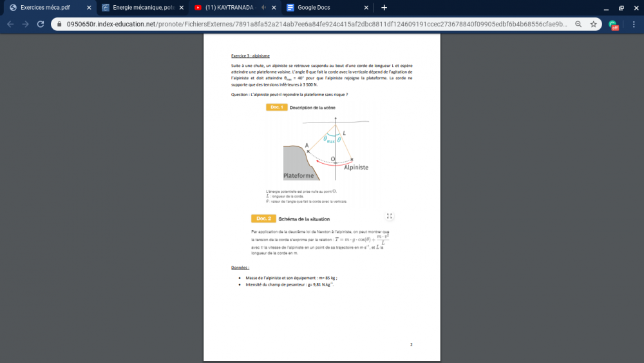Click the 'Données :' heading
644x363 pixels.
[240, 268]
